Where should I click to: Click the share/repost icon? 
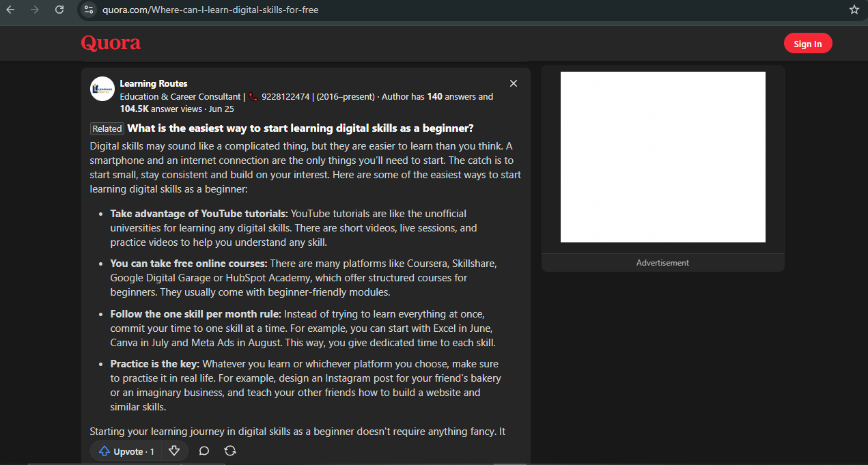230,451
